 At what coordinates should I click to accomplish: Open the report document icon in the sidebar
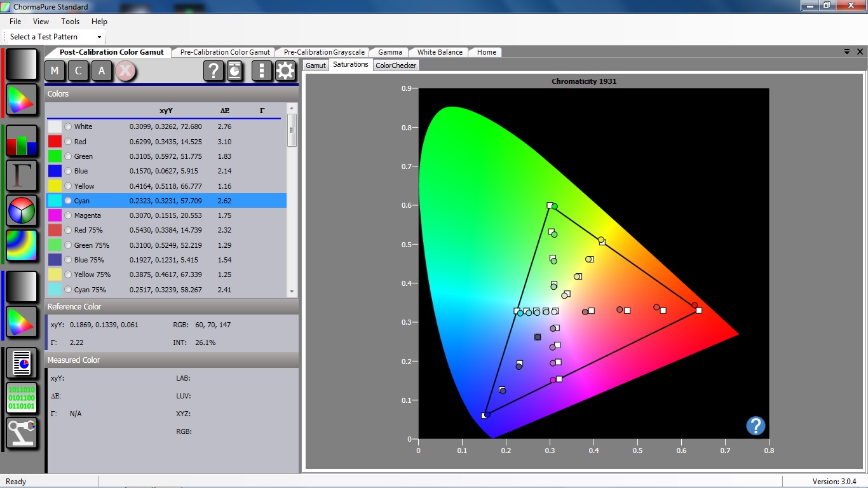point(22,363)
